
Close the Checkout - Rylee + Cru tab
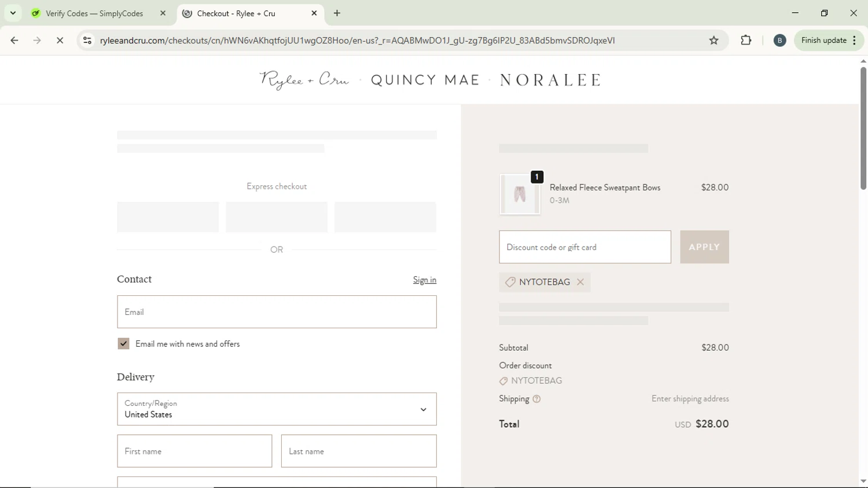coord(314,13)
